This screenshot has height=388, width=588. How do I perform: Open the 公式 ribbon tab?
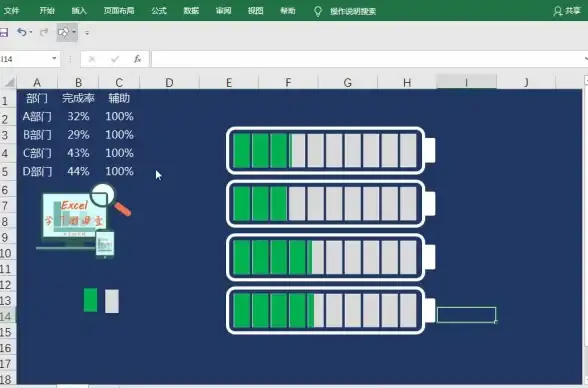159,11
